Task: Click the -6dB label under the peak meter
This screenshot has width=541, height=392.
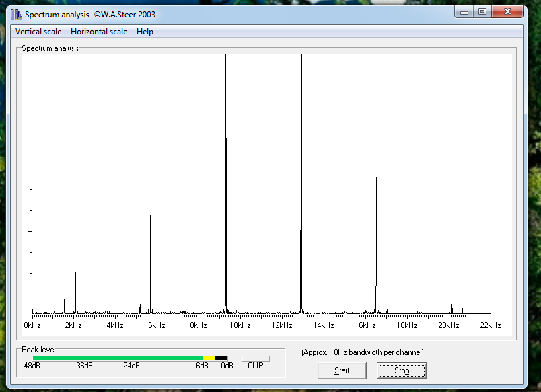Action: click(201, 366)
